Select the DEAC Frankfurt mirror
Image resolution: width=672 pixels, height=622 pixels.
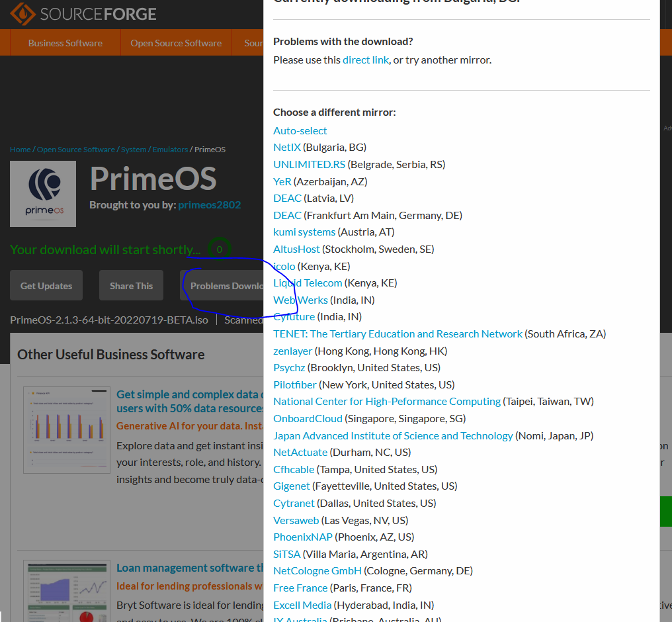click(288, 216)
